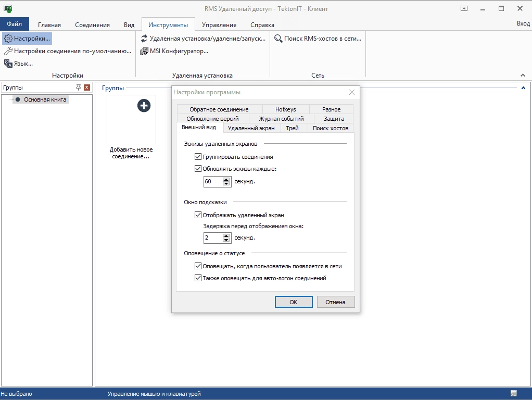532x400 pixels.
Task: Open Hotkeys settings tab
Action: (x=286, y=109)
